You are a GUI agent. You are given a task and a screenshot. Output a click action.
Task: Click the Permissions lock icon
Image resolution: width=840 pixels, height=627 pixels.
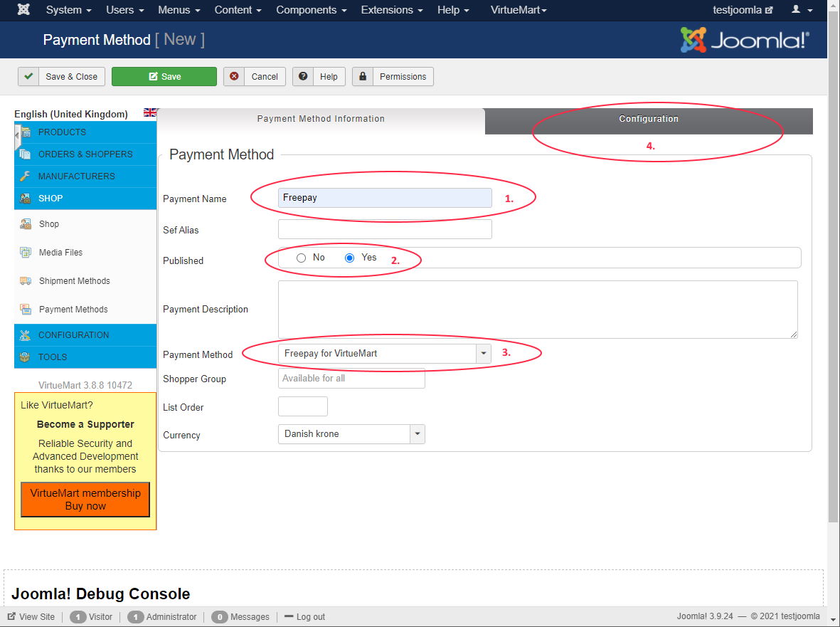pos(363,77)
